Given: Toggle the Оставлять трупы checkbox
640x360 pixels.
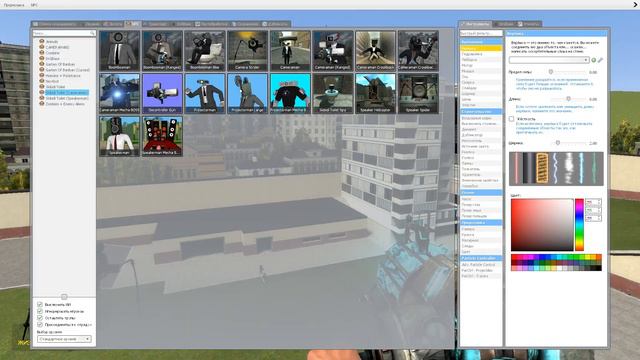Looking at the screenshot, I should coord(40,318).
